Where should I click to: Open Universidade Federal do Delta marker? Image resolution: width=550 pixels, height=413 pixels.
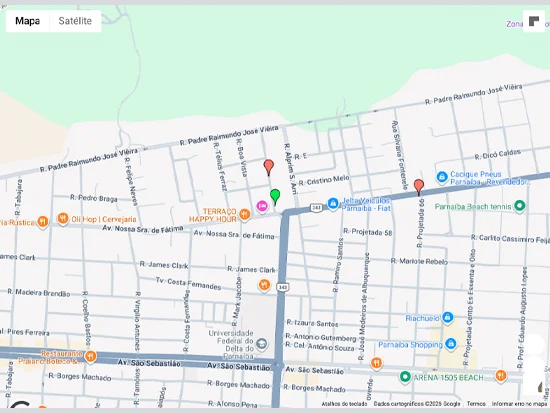[261, 344]
